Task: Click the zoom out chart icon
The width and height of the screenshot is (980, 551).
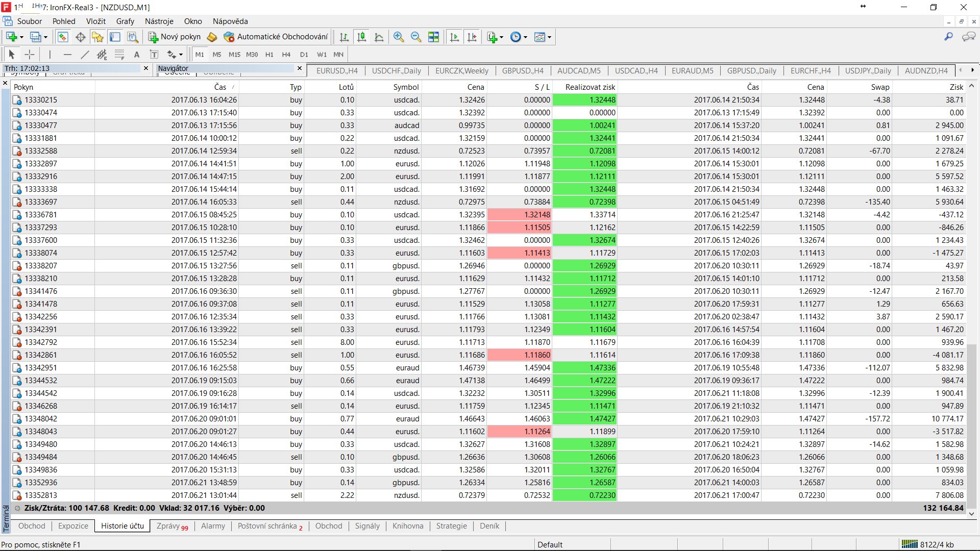Action: [416, 37]
